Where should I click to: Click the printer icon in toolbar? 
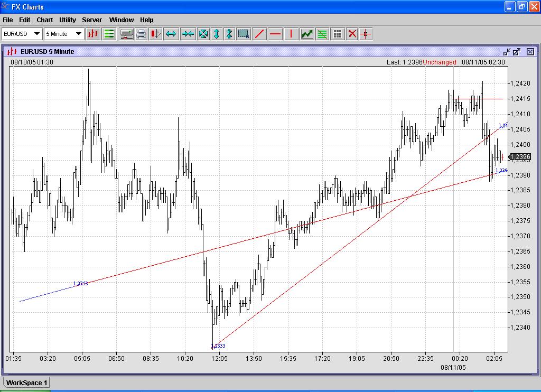tap(141, 34)
